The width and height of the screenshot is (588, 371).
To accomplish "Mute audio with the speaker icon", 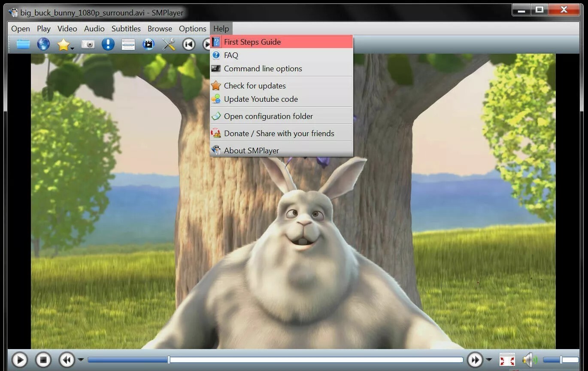I will click(x=530, y=359).
